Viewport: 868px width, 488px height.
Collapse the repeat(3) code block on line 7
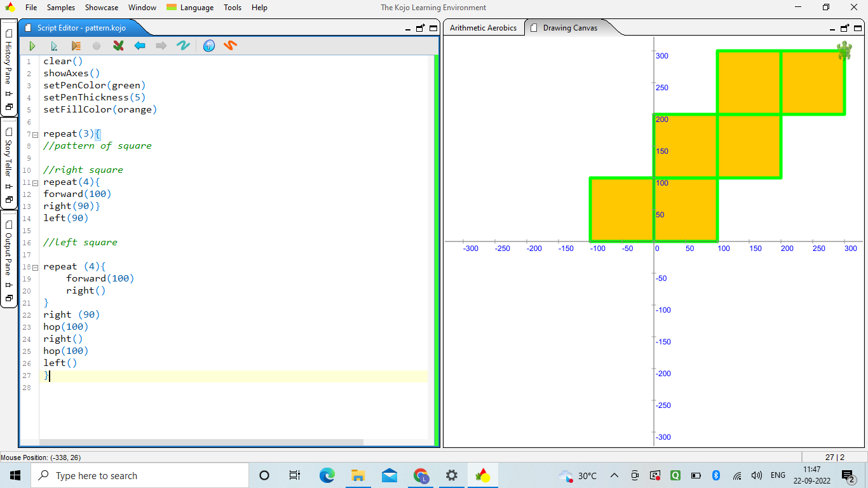coord(35,134)
